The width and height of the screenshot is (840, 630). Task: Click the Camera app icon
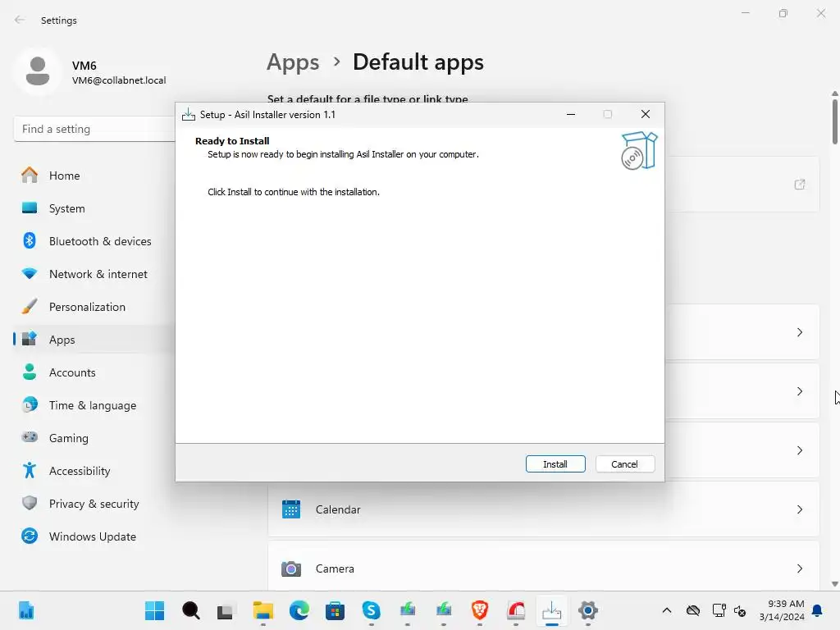coord(291,568)
